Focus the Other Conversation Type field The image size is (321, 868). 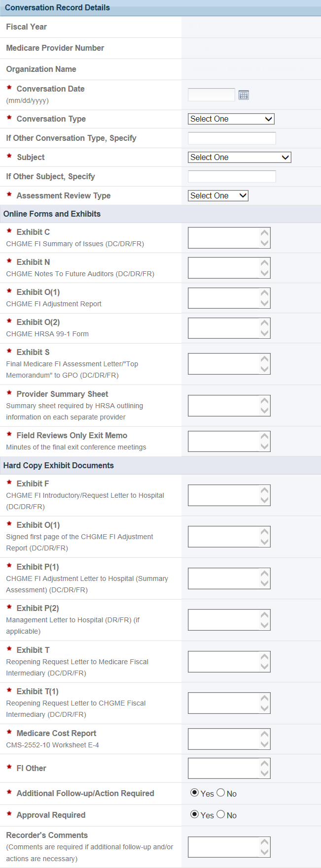point(232,138)
